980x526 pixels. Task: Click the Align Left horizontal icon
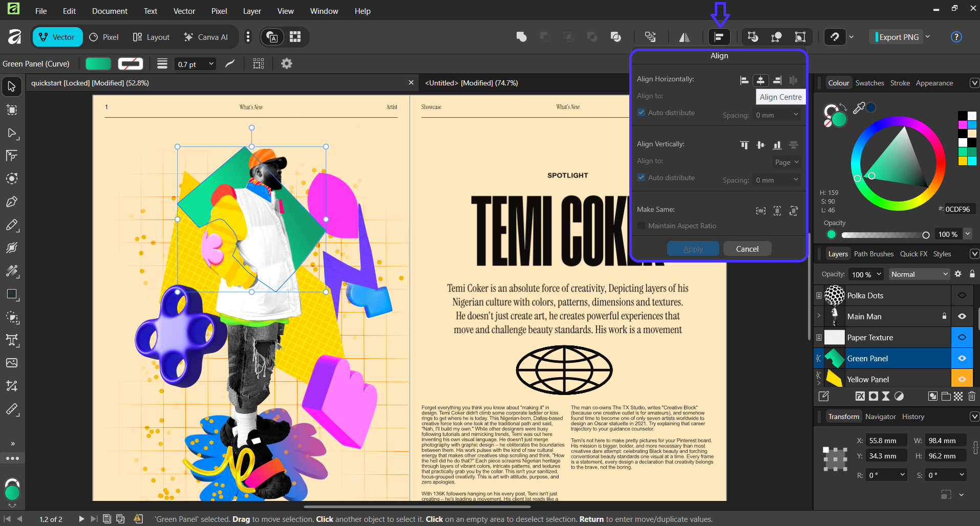(744, 80)
